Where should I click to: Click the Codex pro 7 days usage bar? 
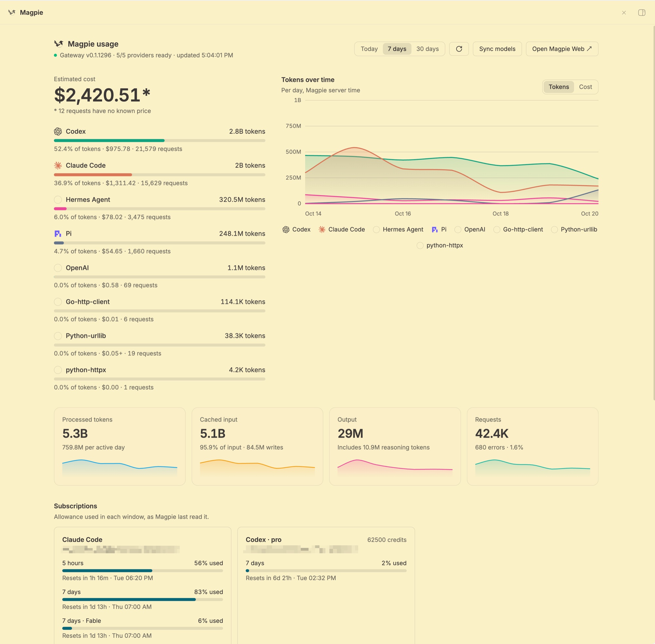point(326,571)
